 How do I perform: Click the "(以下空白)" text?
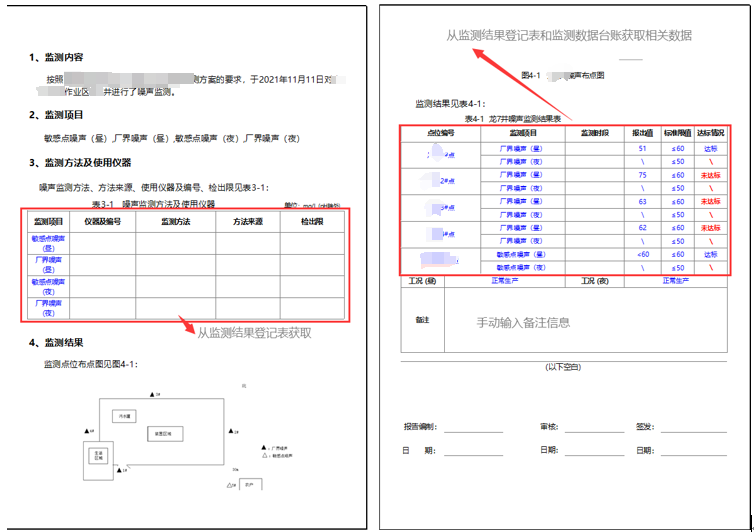point(563,367)
